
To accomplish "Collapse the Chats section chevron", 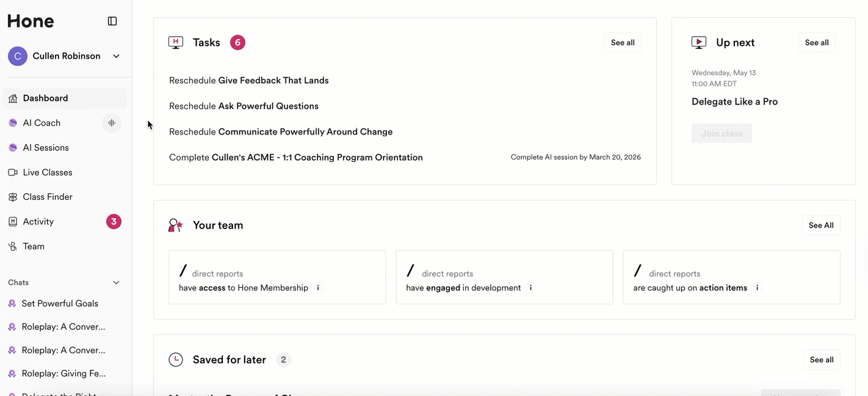I will (116, 282).
